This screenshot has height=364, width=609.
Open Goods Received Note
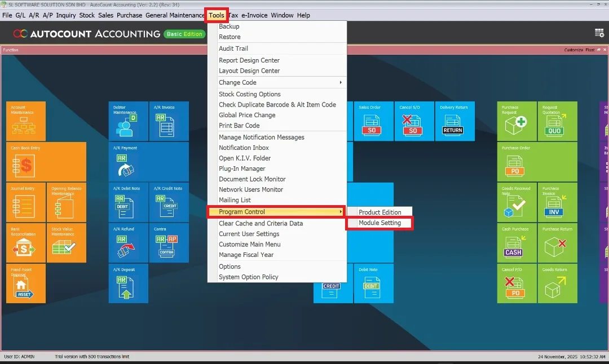point(517,203)
